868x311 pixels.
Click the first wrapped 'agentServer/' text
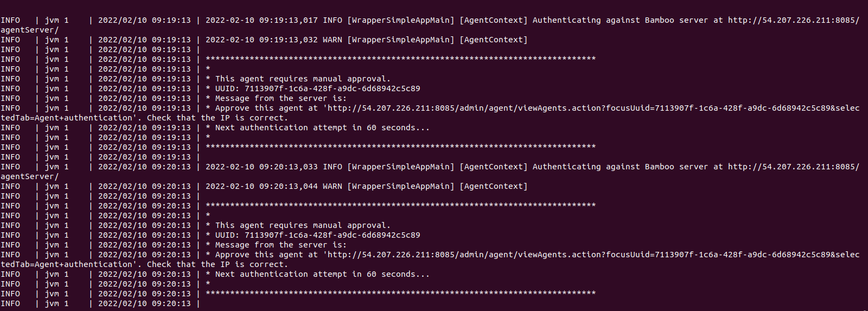click(29, 30)
